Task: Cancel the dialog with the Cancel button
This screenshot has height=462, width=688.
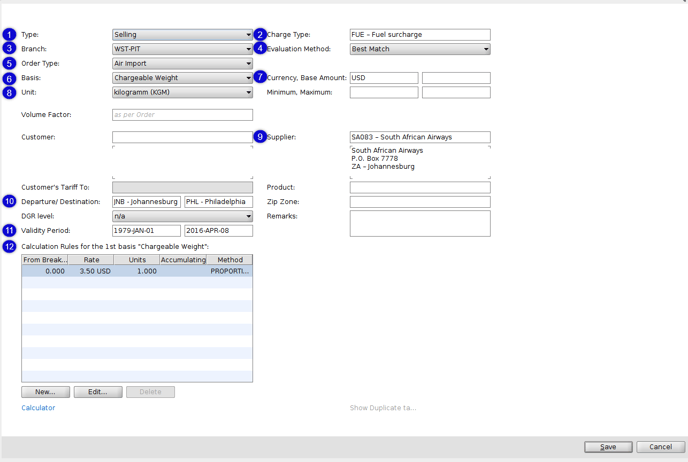Action: pos(661,447)
